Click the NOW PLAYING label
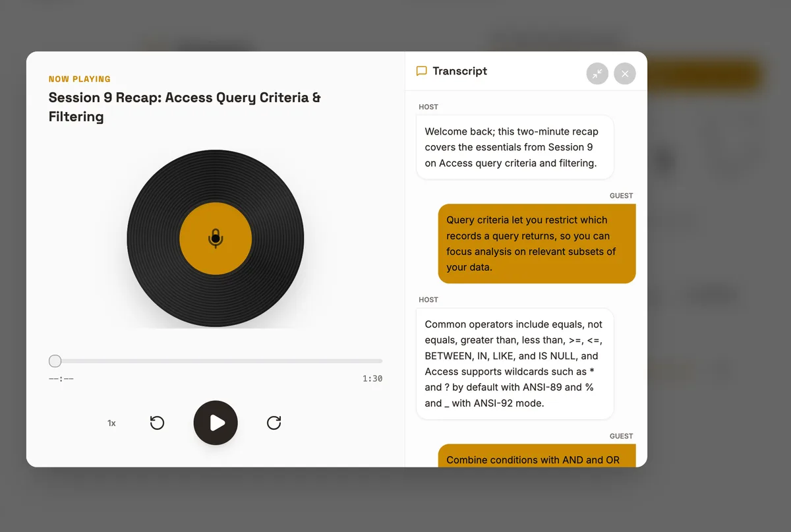Viewport: 791px width, 532px height. click(x=80, y=79)
